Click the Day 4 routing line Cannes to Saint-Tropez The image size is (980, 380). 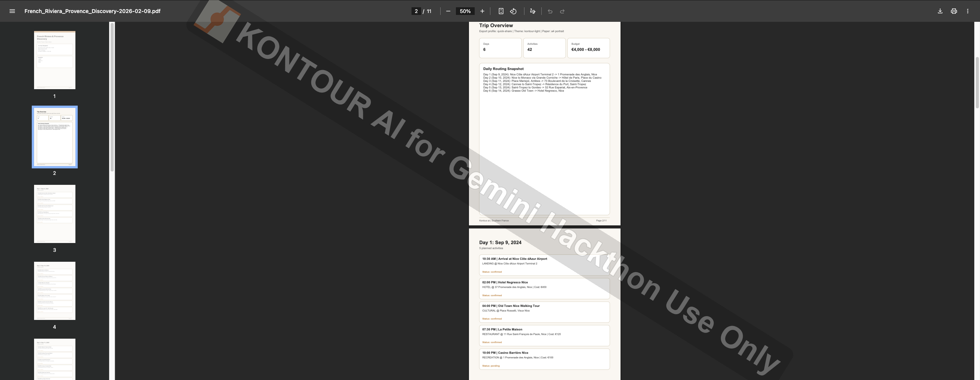pyautogui.click(x=534, y=84)
